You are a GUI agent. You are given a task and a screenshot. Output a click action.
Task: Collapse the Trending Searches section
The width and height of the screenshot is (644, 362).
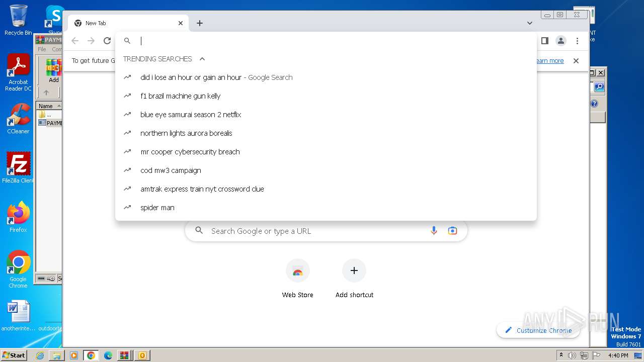pyautogui.click(x=202, y=59)
